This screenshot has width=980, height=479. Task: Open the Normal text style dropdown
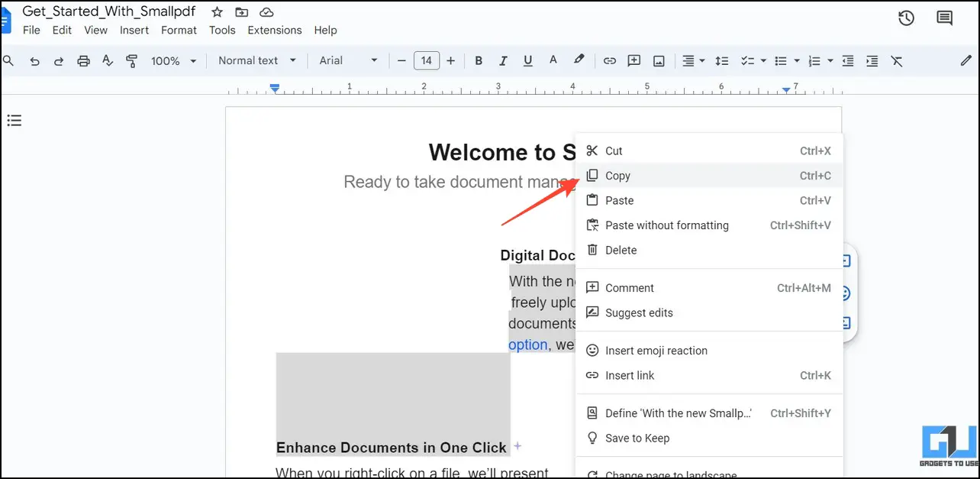pos(257,61)
